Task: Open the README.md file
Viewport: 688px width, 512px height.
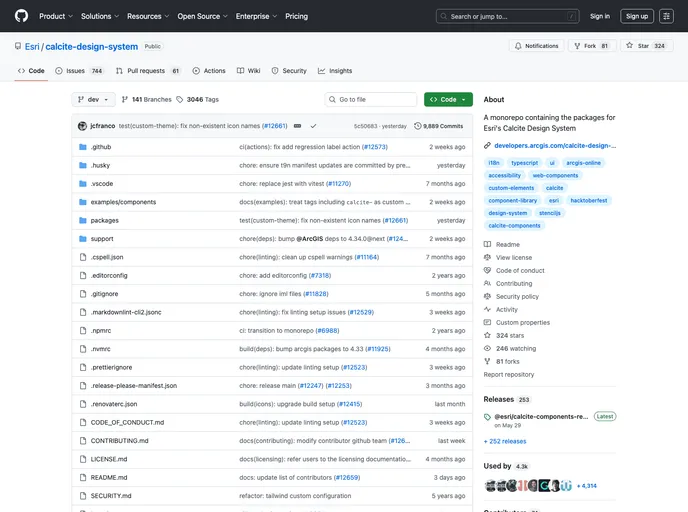Action: [x=109, y=477]
